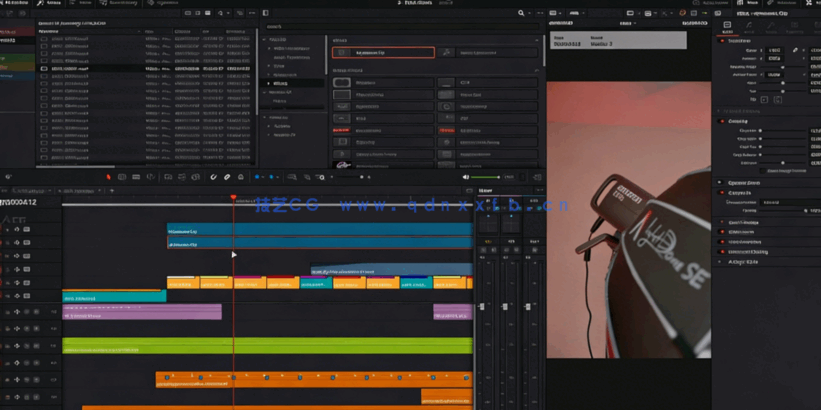Mute playback with the speaker icon
Screen dimensions: 821x410
(466, 177)
